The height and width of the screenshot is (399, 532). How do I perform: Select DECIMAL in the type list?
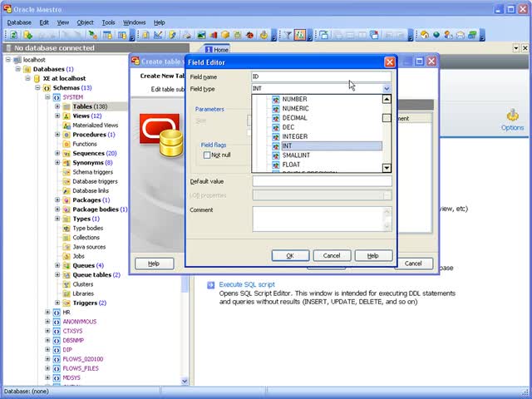click(294, 118)
